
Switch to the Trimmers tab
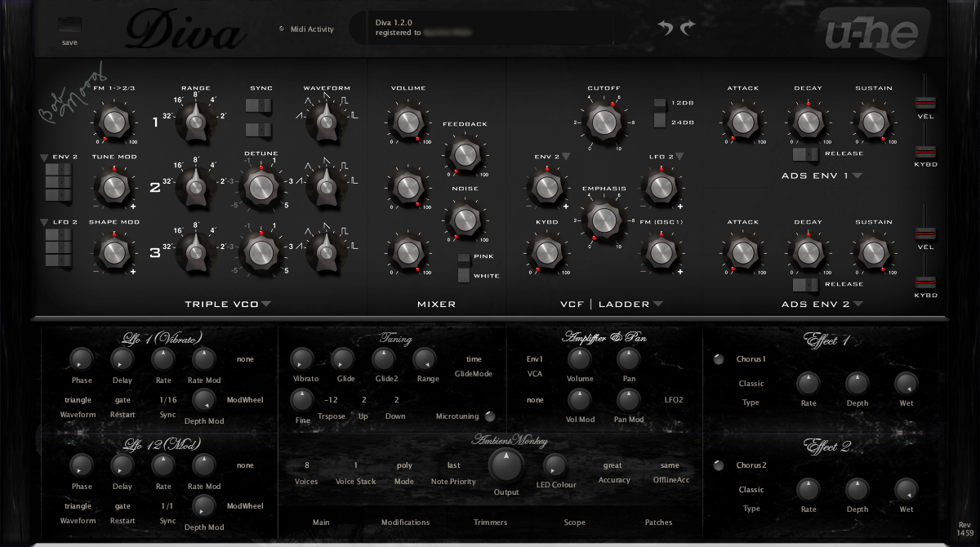(490, 523)
